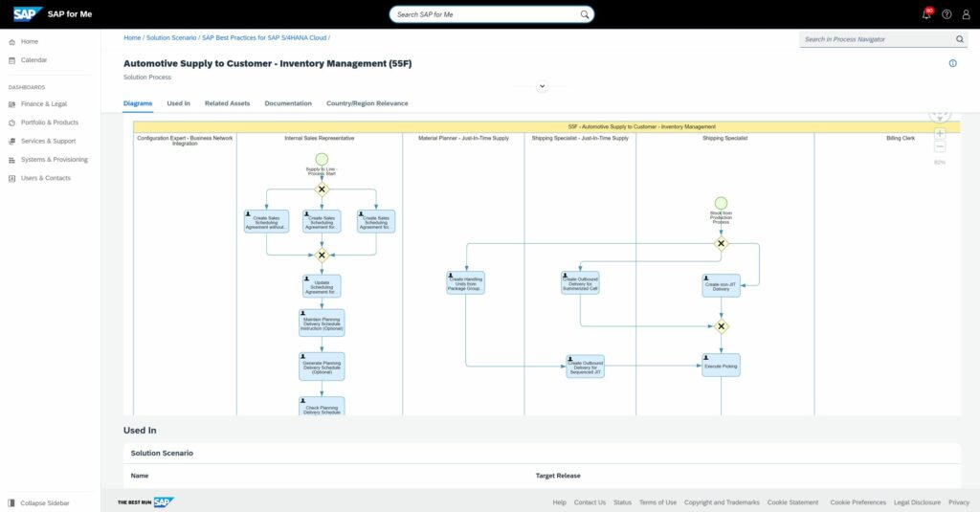Image resolution: width=980 pixels, height=512 pixels.
Task: Click Create Sales Scheduling Agreement without task
Action: pos(266,221)
